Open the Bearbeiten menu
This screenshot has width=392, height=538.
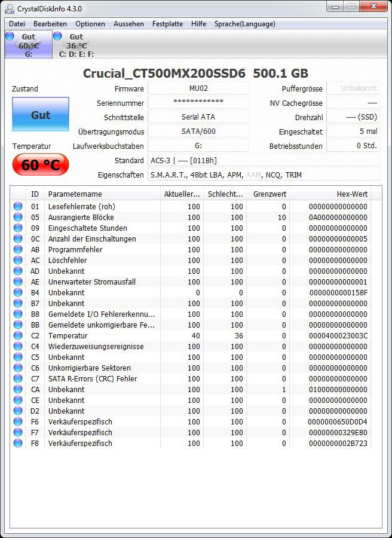(x=50, y=24)
